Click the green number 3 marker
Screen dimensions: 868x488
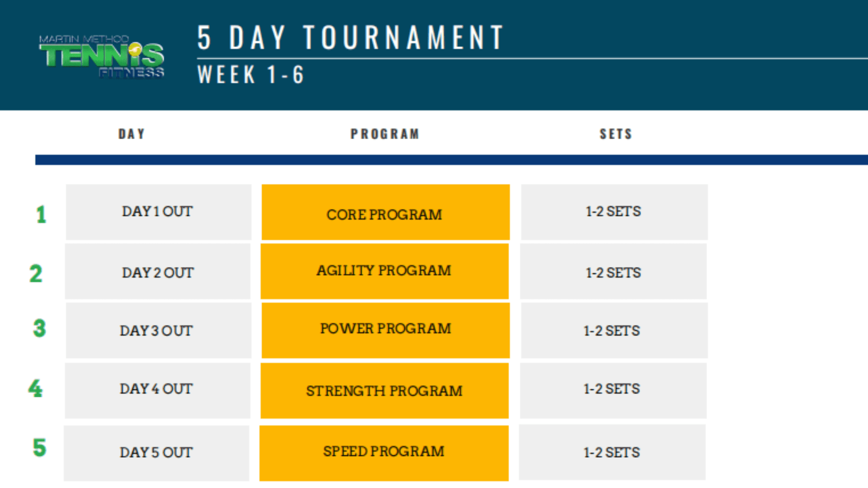39,328
